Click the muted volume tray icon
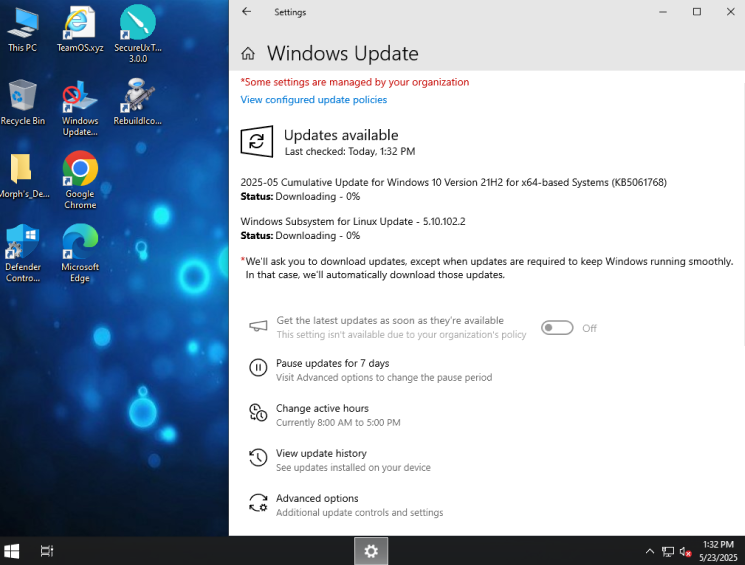Image resolution: width=745 pixels, height=565 pixels. click(685, 552)
